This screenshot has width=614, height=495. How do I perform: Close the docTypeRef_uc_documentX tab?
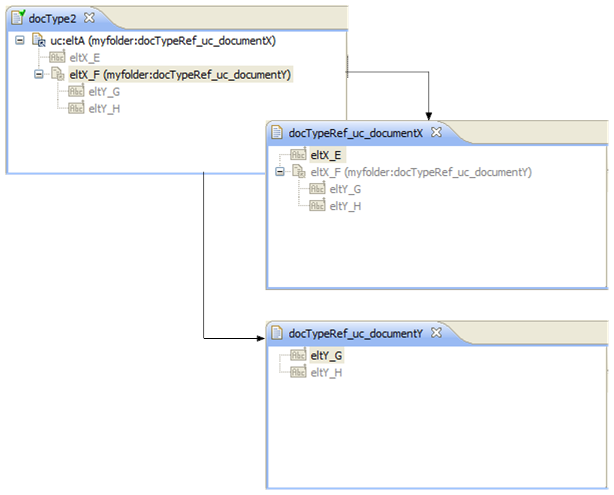point(436,132)
